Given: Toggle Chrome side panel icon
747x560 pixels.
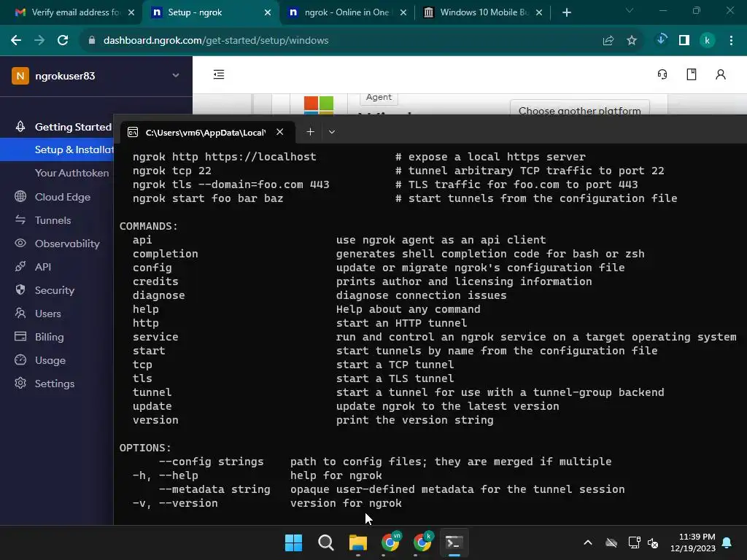Looking at the screenshot, I should click(684, 41).
